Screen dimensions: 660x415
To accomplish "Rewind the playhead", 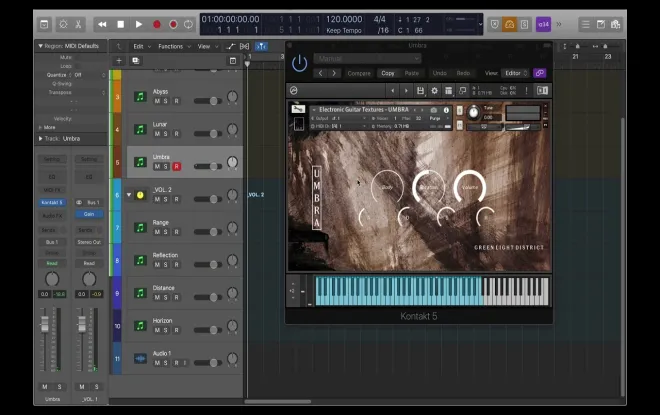I will click(102, 24).
